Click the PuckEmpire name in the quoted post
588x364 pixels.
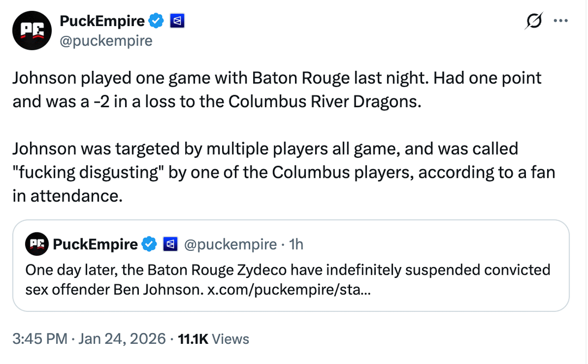coord(95,245)
